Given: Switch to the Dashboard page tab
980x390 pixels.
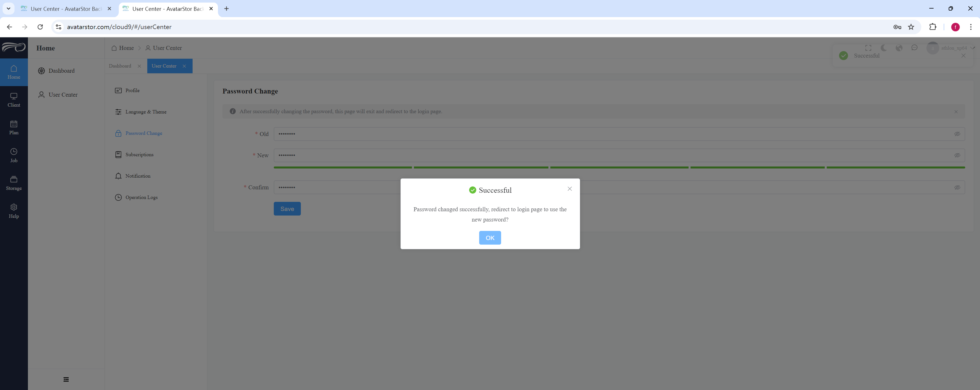Looking at the screenshot, I should pyautogui.click(x=120, y=66).
